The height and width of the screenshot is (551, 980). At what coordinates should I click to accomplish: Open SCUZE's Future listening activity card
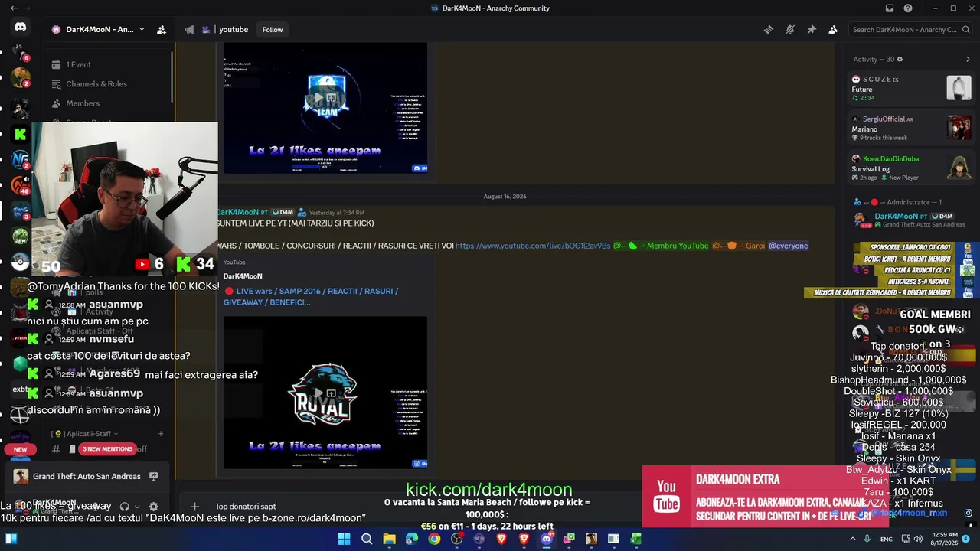(x=911, y=88)
